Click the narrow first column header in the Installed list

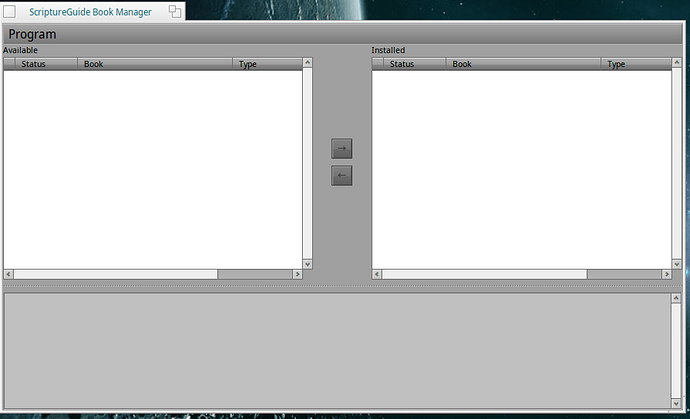coord(378,64)
